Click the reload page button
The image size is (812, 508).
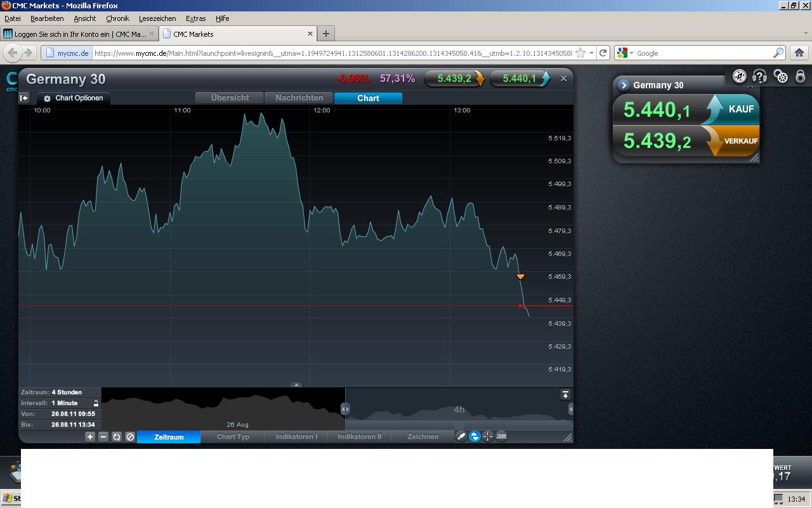tap(603, 53)
